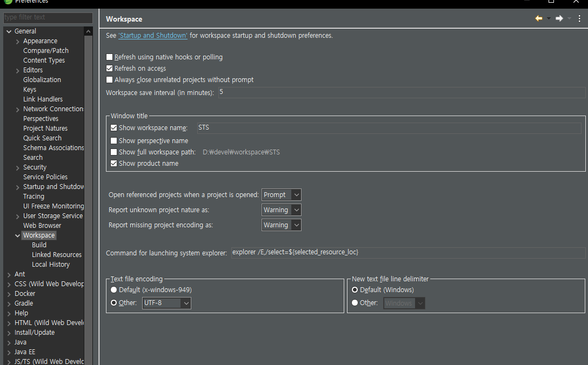Enable Show full workspace path
The width and height of the screenshot is (588, 365).
coord(113,152)
